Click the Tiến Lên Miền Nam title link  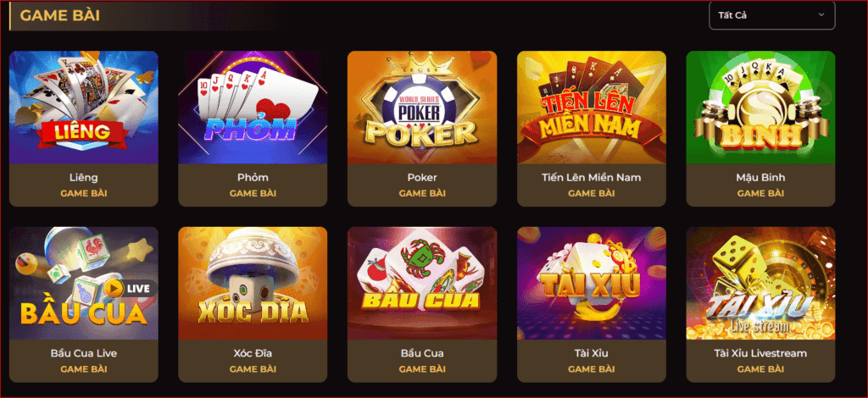click(x=591, y=178)
